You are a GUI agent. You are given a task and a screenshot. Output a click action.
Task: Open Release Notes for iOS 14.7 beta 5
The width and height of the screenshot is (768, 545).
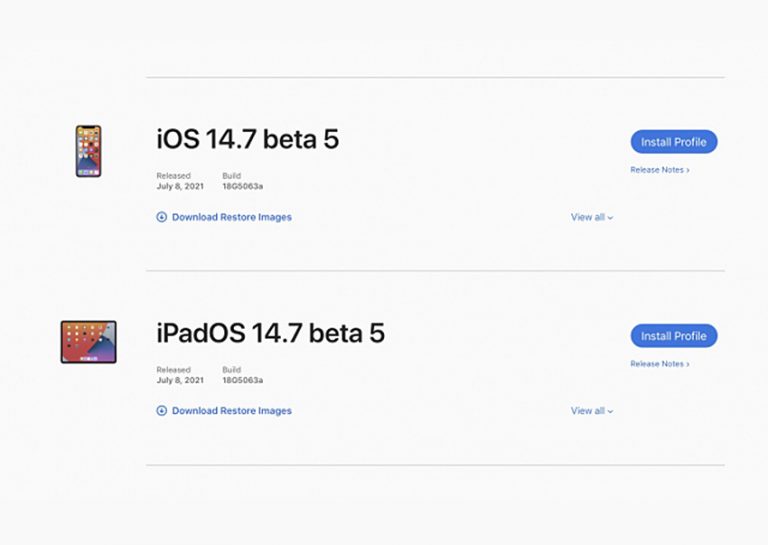point(656,170)
